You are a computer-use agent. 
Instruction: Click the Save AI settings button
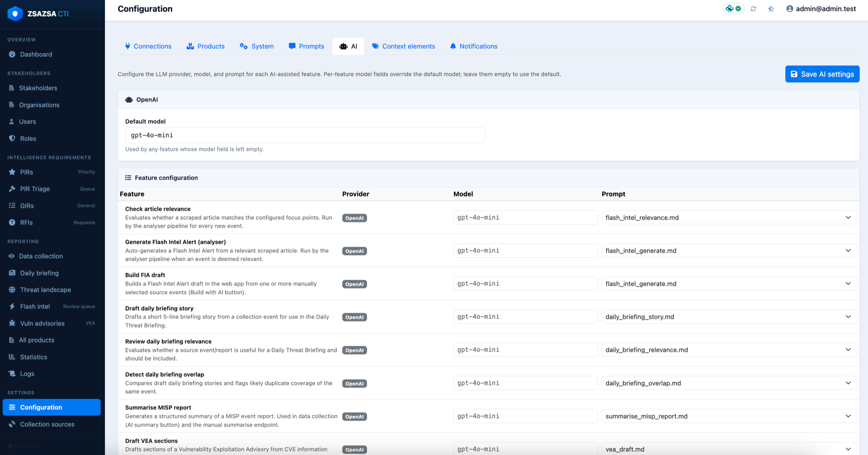click(x=822, y=74)
